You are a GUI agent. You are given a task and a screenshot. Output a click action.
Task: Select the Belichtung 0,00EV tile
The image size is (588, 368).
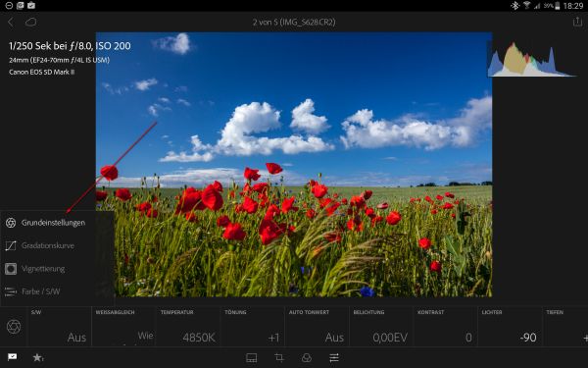pyautogui.click(x=381, y=327)
